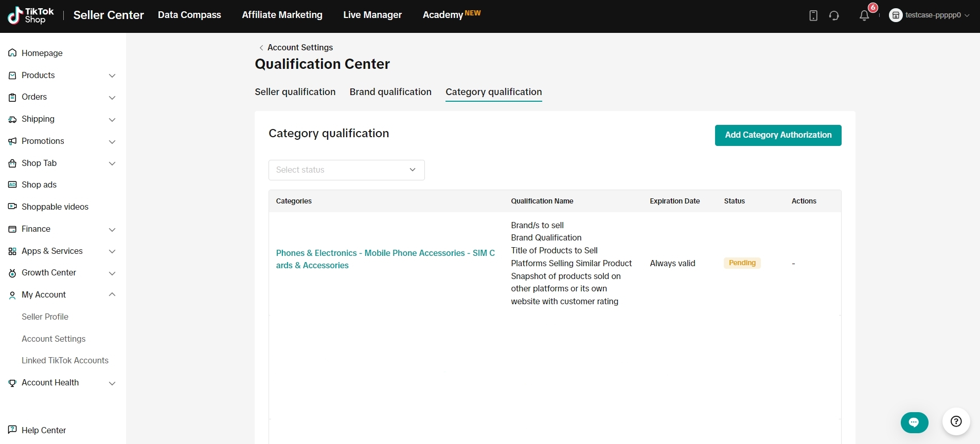This screenshot has height=444, width=980.
Task: Open the customer support headset icon
Action: pyautogui.click(x=834, y=15)
